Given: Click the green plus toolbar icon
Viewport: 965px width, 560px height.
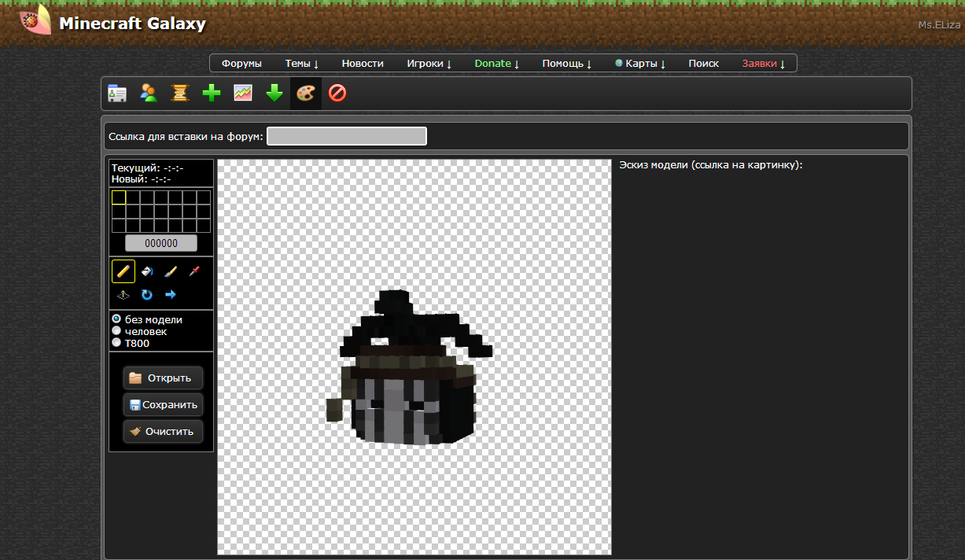Looking at the screenshot, I should click(x=212, y=94).
